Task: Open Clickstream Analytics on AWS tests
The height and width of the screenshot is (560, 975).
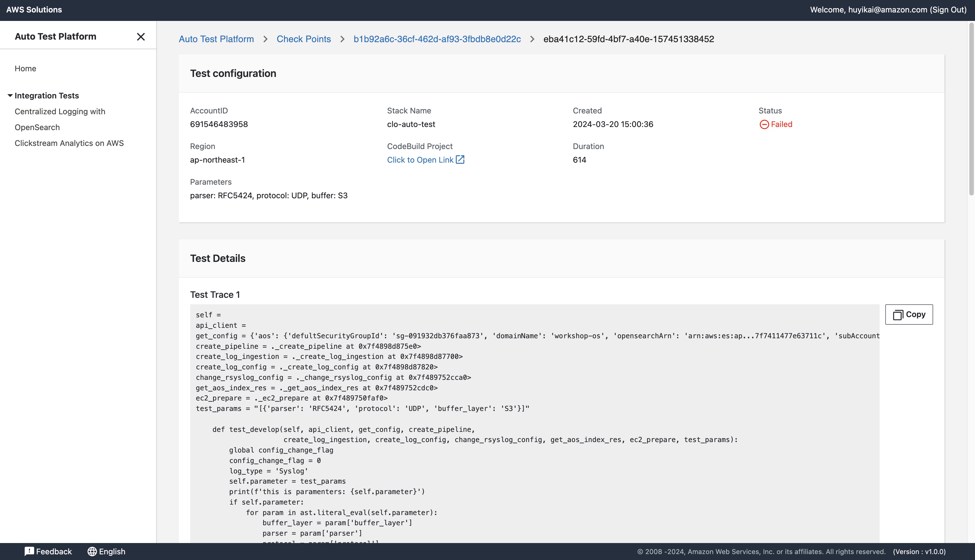Action: click(69, 143)
